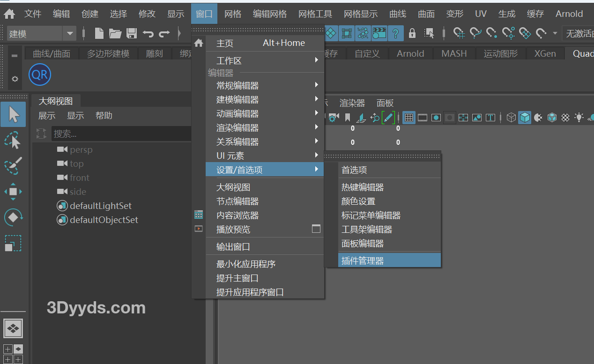Enable snap to grids magnet icon

click(x=458, y=33)
